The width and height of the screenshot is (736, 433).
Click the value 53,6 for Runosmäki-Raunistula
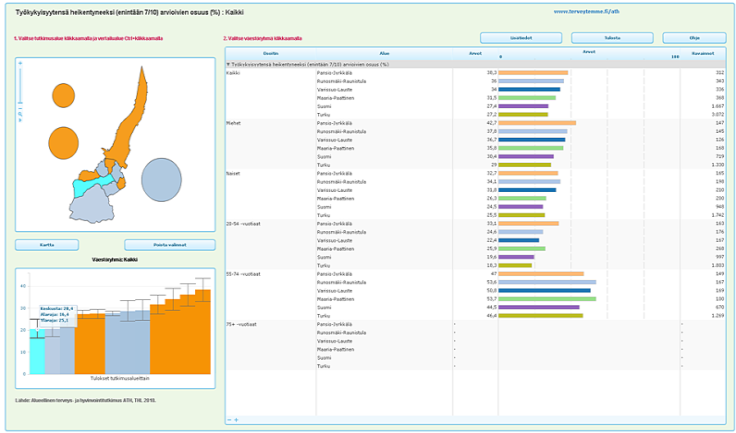[491, 282]
